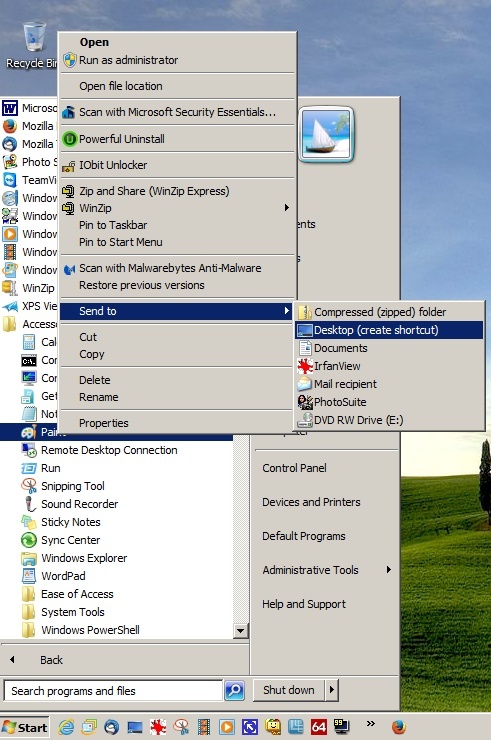491x740 pixels.
Task: Click the Start button
Action: [x=25, y=727]
